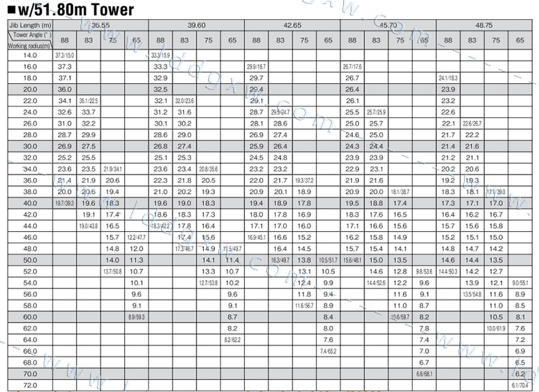
Task: Click the '13.5/54.8' cell
Action: [472, 294]
